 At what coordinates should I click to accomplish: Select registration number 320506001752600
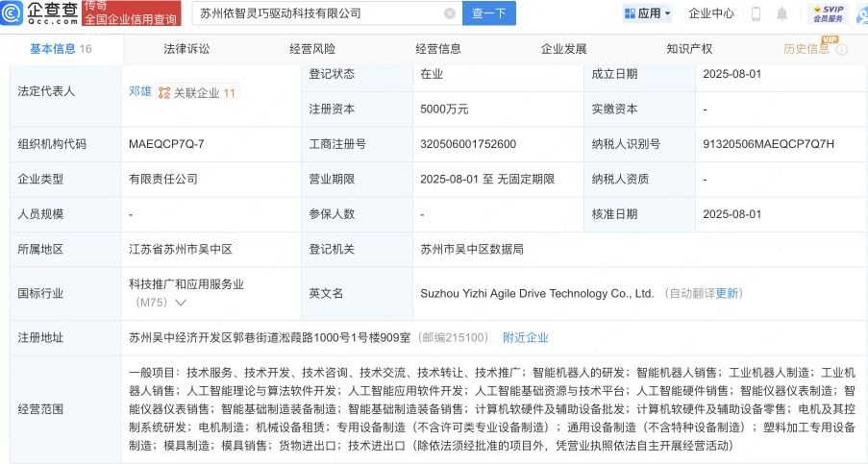coord(468,144)
